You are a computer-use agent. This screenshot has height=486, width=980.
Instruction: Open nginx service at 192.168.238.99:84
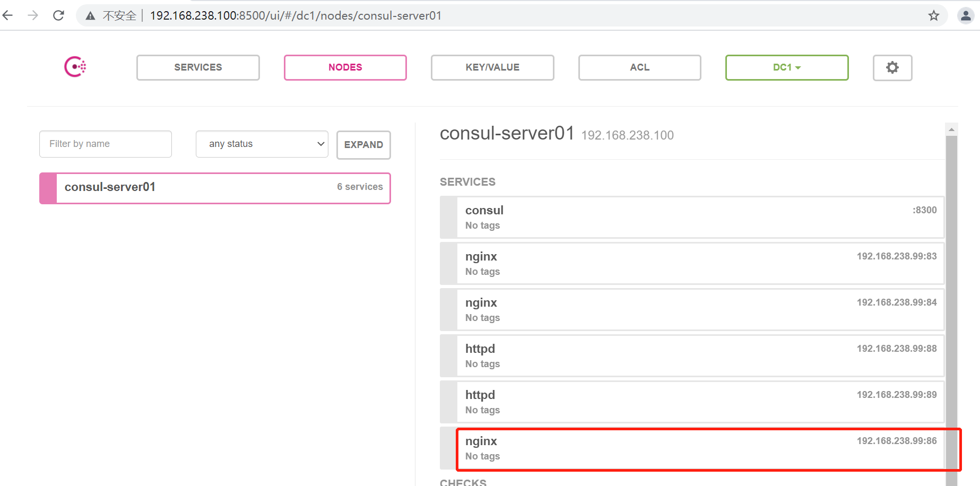(692, 309)
